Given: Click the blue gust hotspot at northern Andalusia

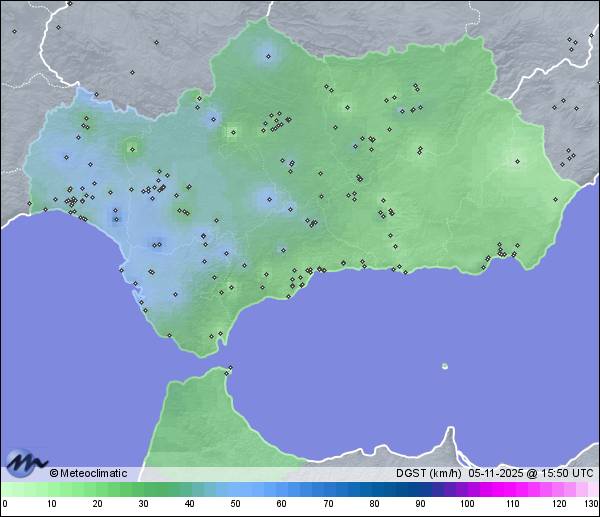Looking at the screenshot, I should pyautogui.click(x=266, y=52).
